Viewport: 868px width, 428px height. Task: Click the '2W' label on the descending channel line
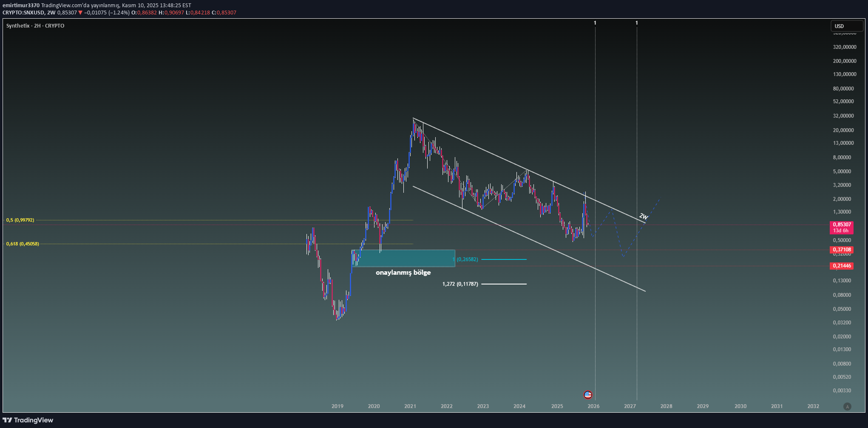[x=643, y=216]
